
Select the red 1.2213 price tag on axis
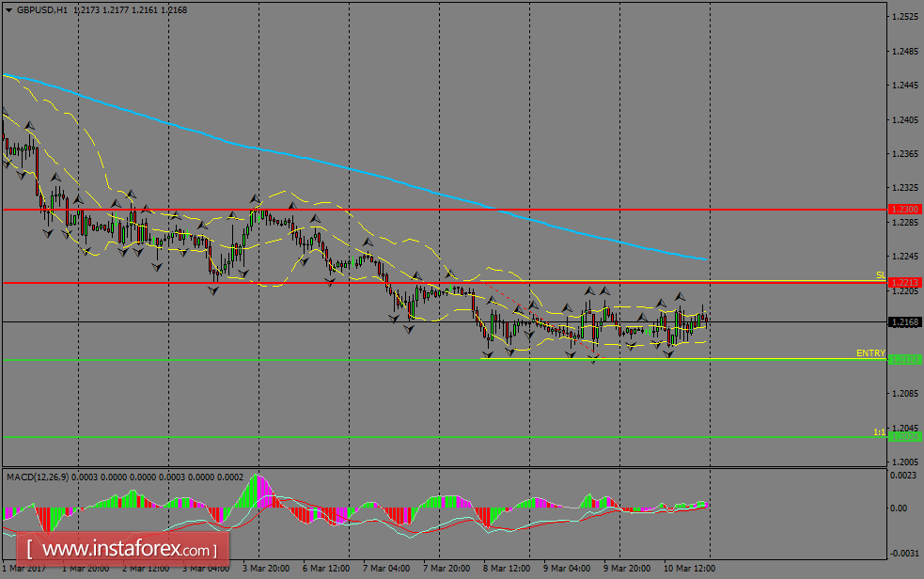coord(903,283)
